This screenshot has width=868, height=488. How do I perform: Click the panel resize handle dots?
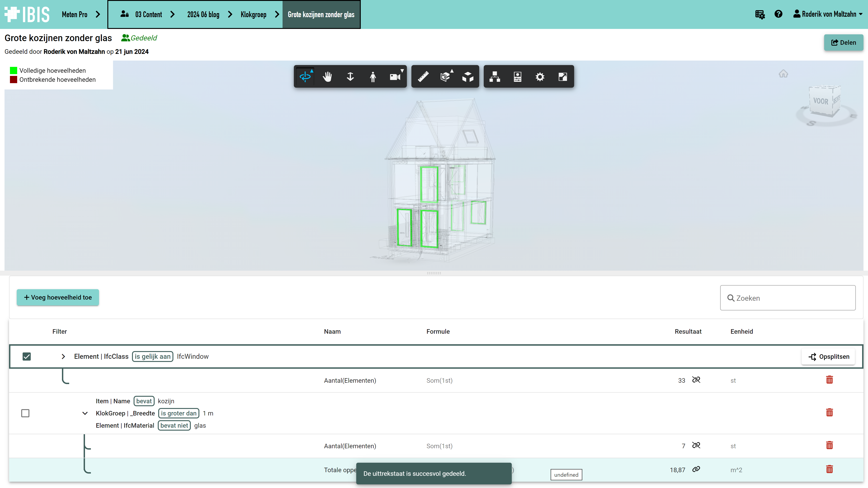[x=434, y=273]
